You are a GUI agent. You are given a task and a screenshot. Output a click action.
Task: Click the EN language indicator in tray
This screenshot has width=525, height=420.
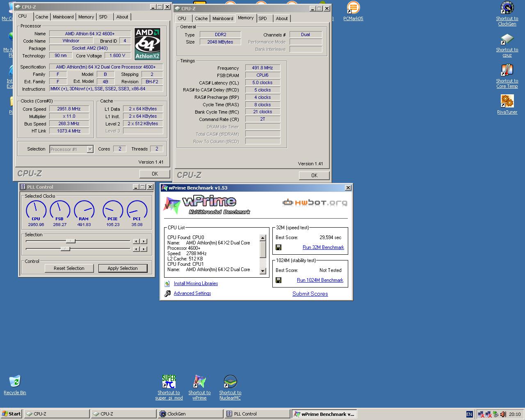tap(469, 414)
